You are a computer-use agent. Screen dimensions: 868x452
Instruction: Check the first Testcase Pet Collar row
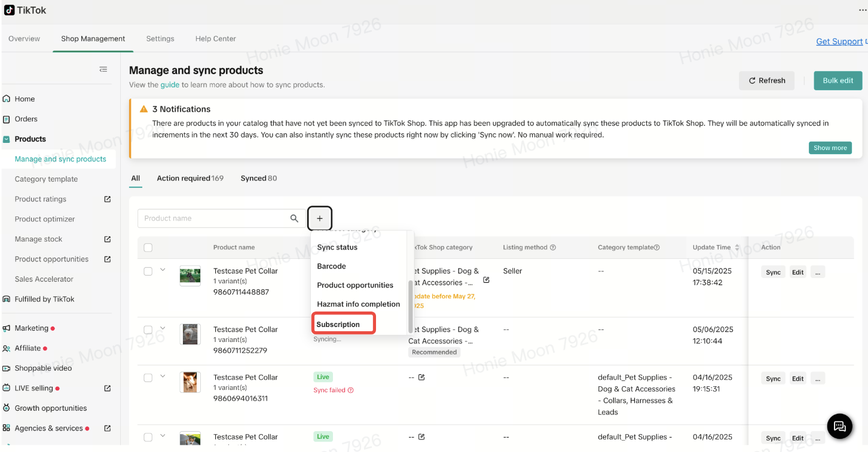pyautogui.click(x=148, y=271)
